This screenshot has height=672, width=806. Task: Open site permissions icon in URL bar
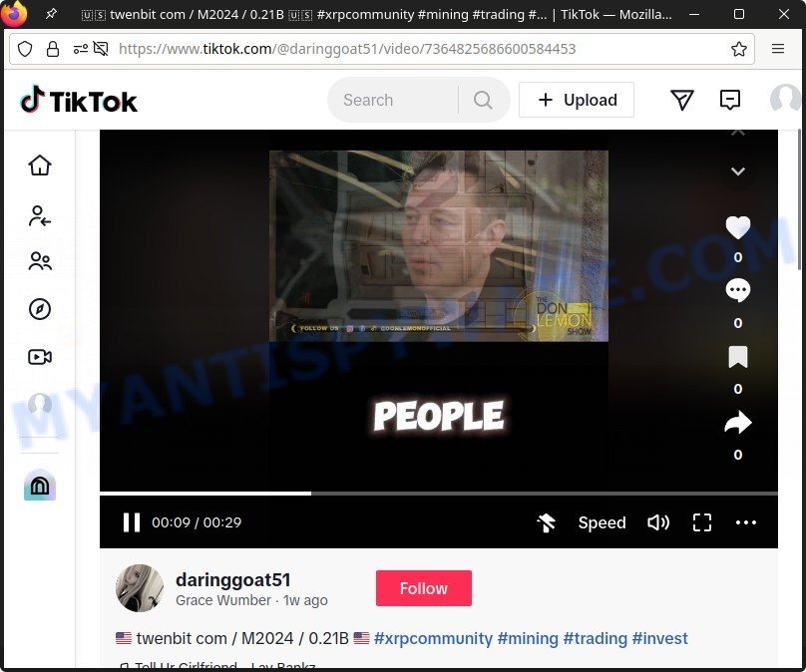(80, 49)
